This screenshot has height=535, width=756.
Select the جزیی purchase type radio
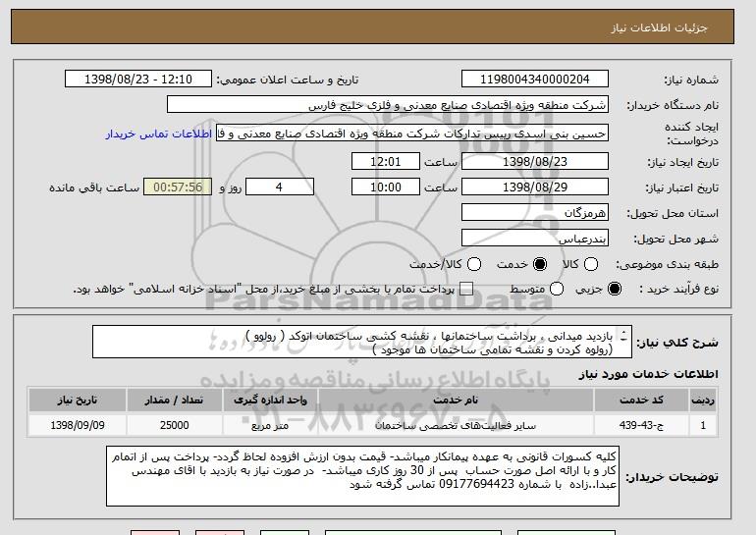[615, 289]
